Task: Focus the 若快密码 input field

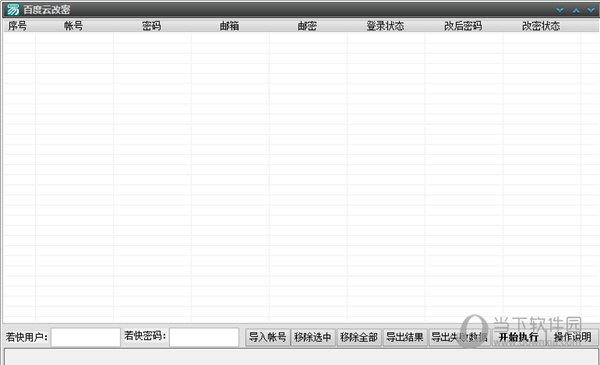Action: tap(204, 337)
